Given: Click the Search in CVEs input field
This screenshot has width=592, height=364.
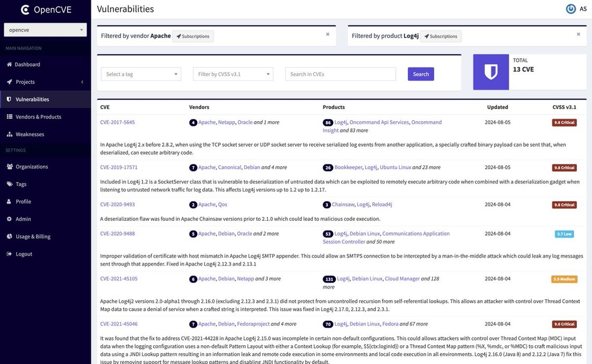Looking at the screenshot, I should pos(341,74).
